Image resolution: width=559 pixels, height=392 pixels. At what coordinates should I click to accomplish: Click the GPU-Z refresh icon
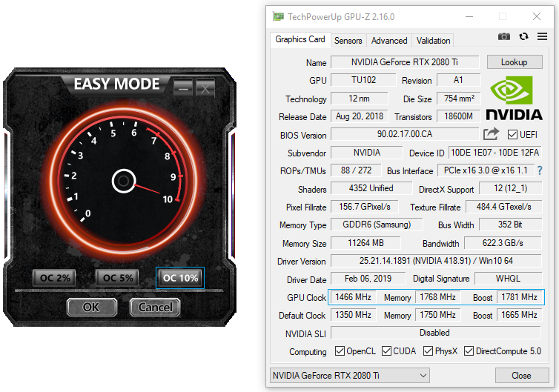[x=523, y=36]
